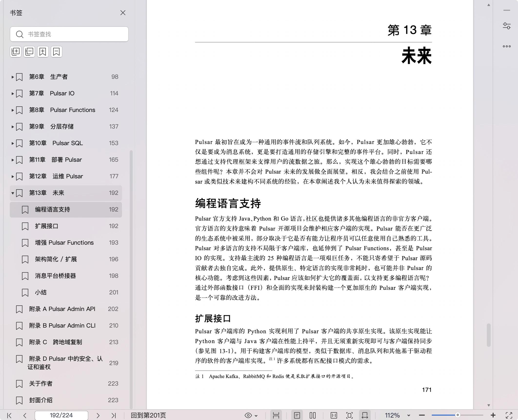The width and height of the screenshot is (518, 420).
Task: Select single page view
Action: pyautogui.click(x=297, y=415)
